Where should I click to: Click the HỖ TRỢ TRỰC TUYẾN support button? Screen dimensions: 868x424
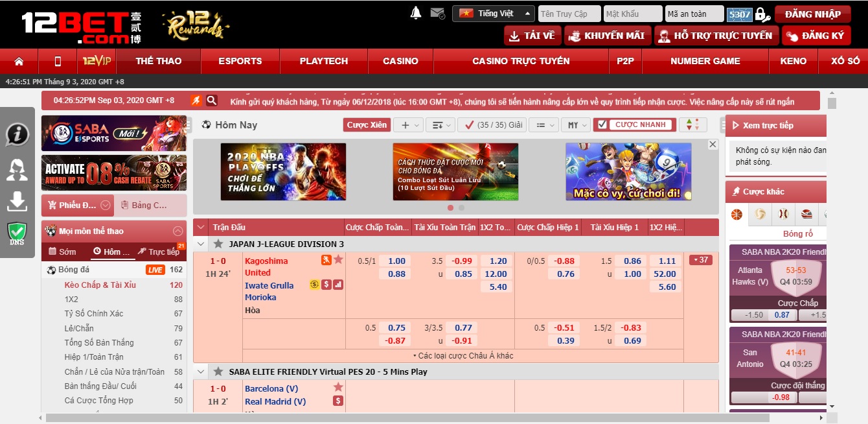[716, 36]
